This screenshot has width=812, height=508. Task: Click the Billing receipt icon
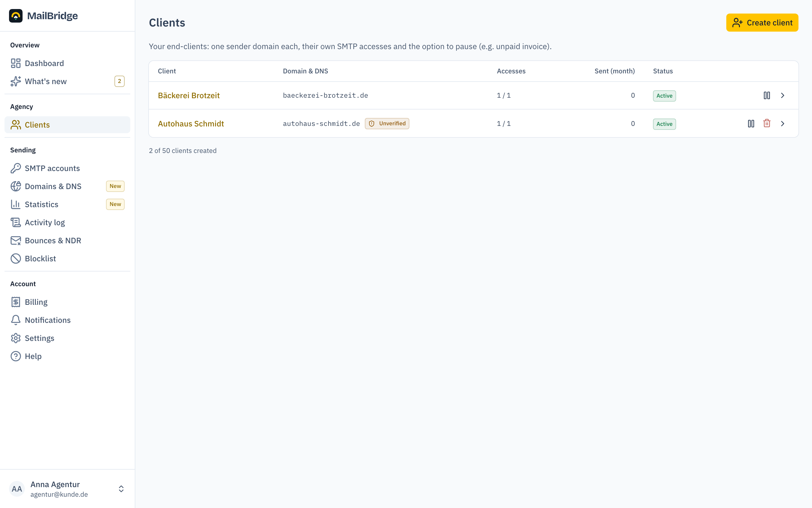click(x=16, y=302)
